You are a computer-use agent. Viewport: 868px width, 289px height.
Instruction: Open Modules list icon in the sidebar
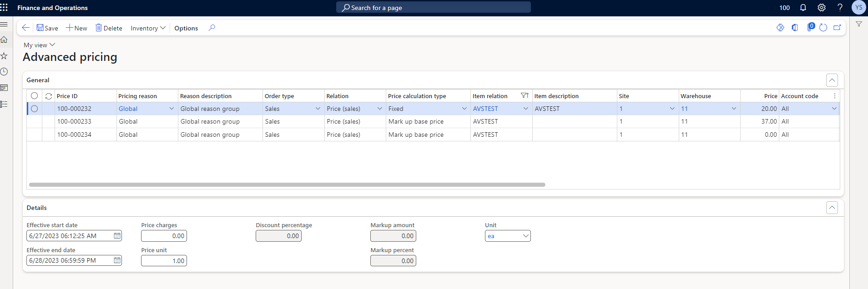click(x=4, y=104)
